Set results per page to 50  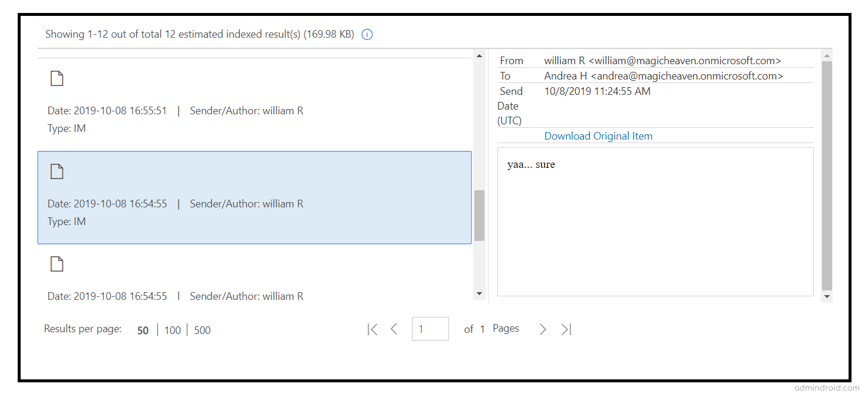click(143, 330)
